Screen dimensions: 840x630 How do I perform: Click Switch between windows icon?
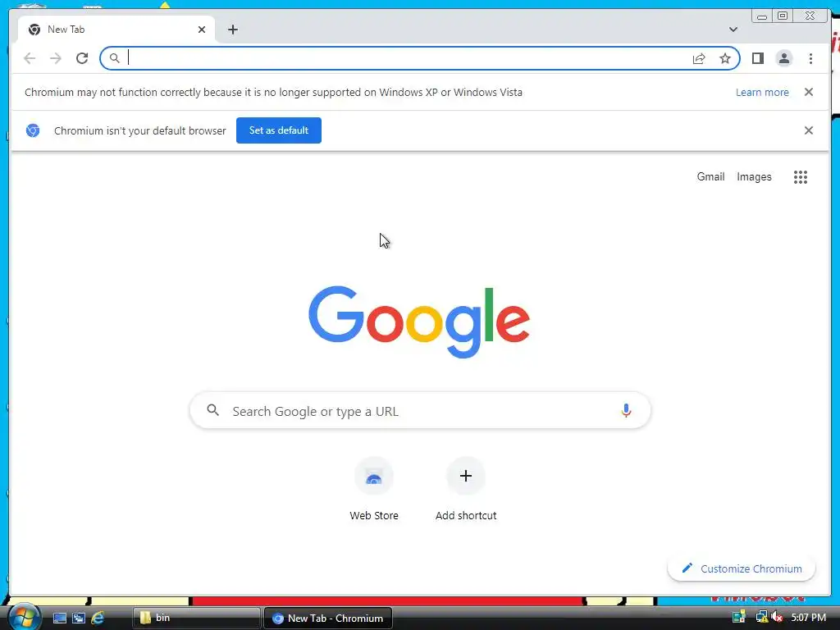[79, 619]
